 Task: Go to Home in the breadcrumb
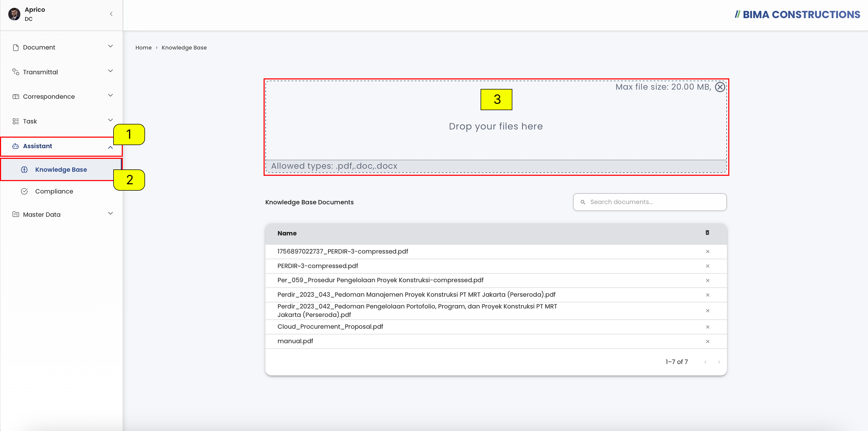(x=143, y=47)
